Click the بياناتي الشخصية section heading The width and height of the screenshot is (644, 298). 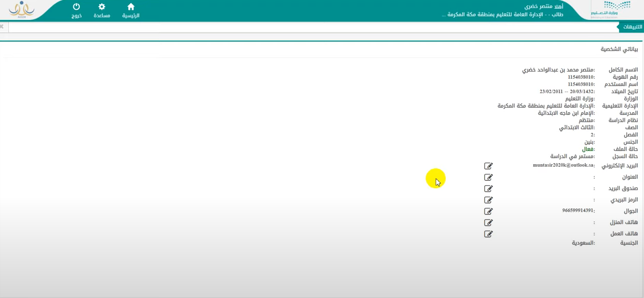pos(619,49)
